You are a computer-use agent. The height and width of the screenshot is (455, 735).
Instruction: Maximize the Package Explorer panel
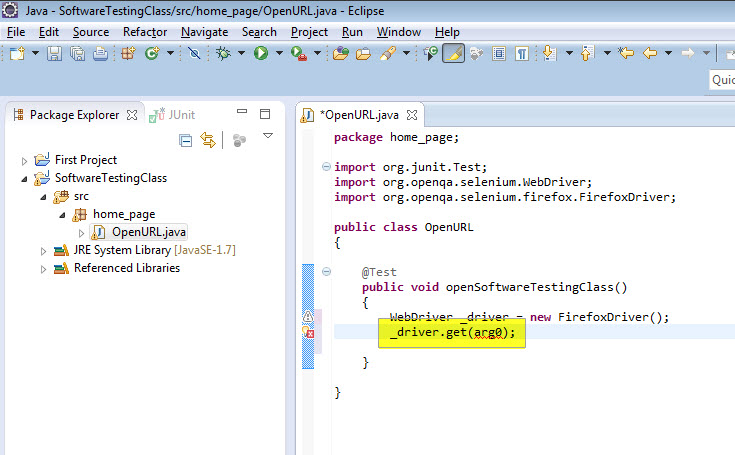point(265,114)
